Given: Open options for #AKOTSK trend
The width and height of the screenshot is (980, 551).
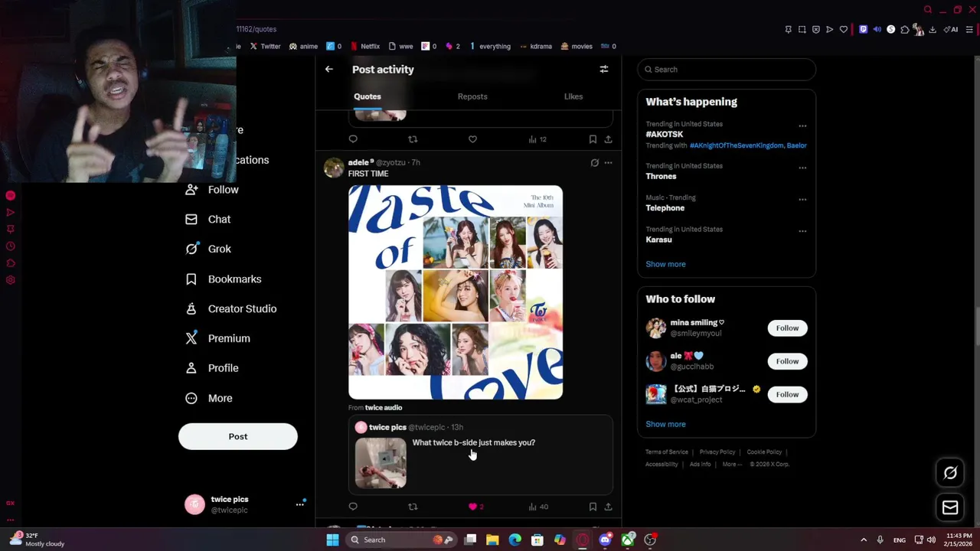Looking at the screenshot, I should (802, 126).
